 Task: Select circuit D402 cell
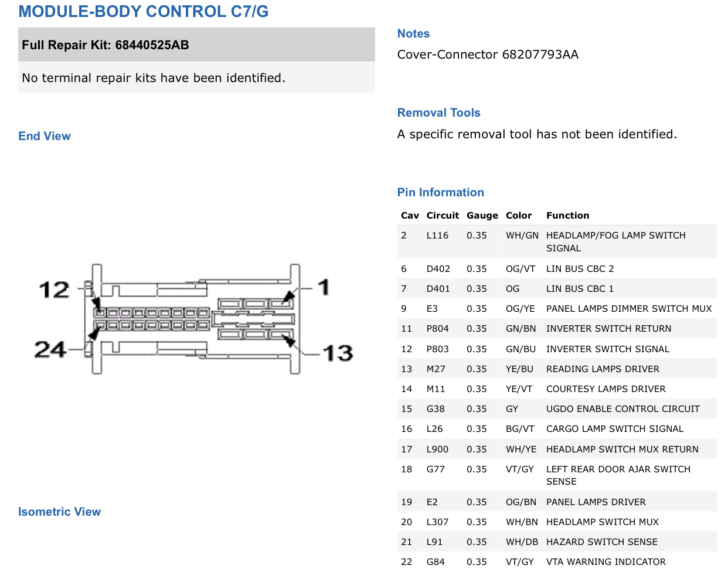click(x=438, y=269)
